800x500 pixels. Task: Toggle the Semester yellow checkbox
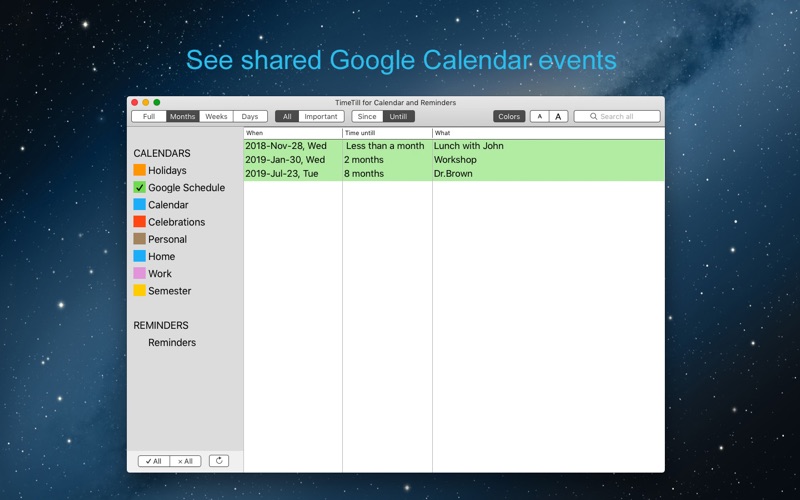[139, 290]
